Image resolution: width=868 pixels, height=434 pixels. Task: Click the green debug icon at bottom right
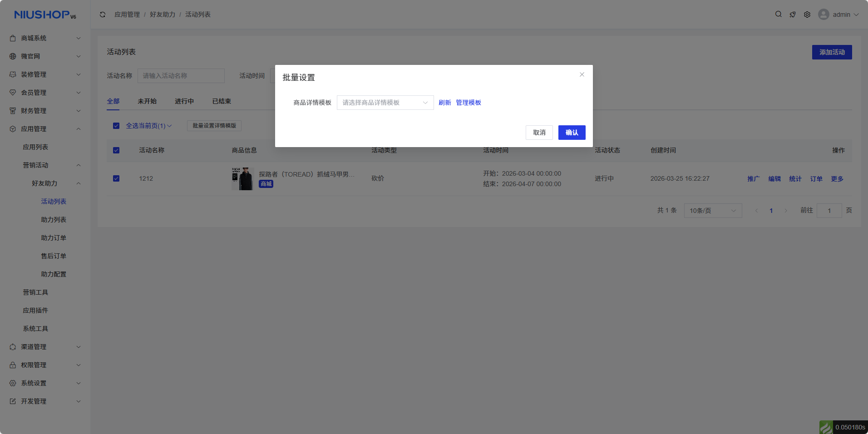tap(826, 427)
